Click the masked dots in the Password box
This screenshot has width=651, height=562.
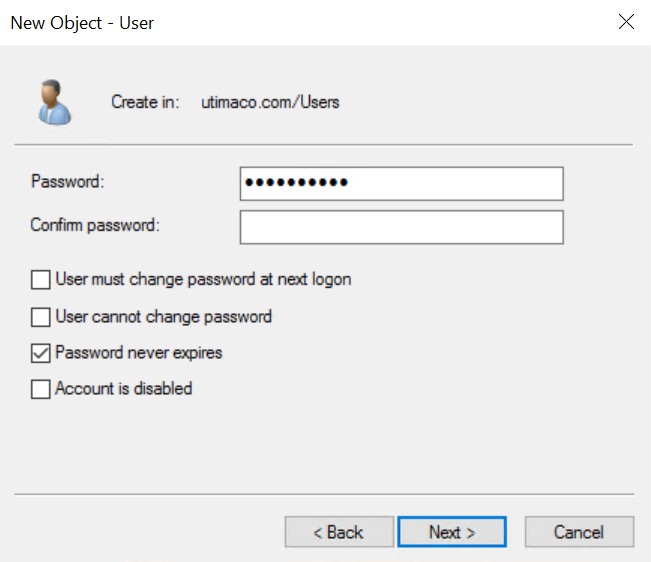click(296, 182)
